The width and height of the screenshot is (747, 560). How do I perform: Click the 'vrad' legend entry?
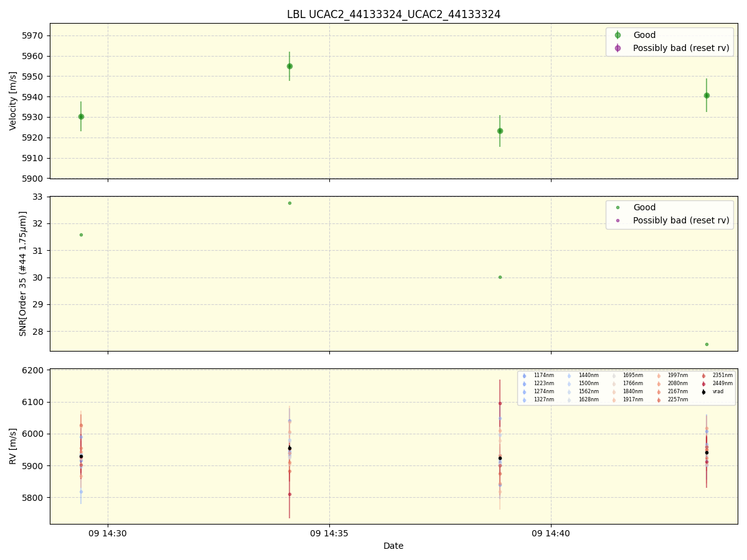[718, 392]
